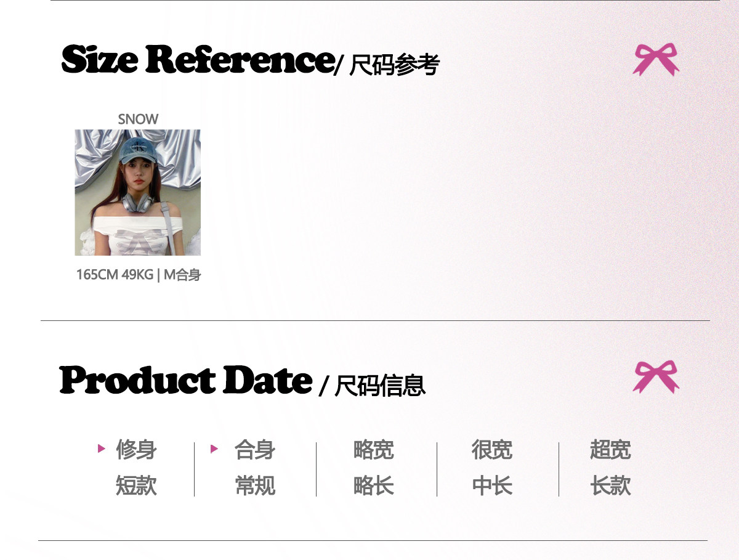The image size is (739, 560).
Task: Select the 中长 length option
Action: point(491,486)
